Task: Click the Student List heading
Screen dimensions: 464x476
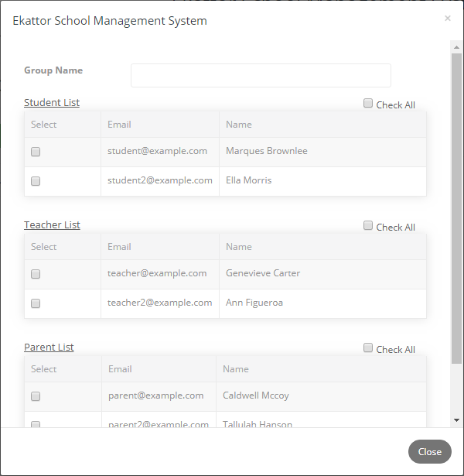Action: 52,103
